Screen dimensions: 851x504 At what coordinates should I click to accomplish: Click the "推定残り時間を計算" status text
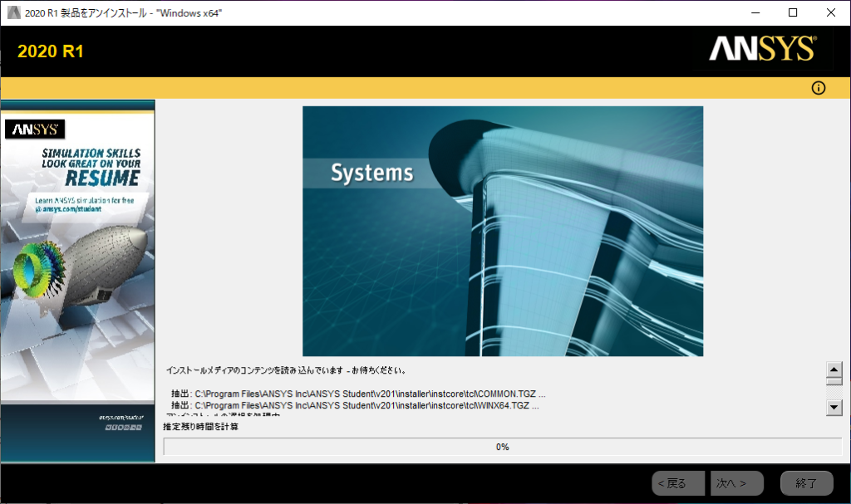point(201,427)
